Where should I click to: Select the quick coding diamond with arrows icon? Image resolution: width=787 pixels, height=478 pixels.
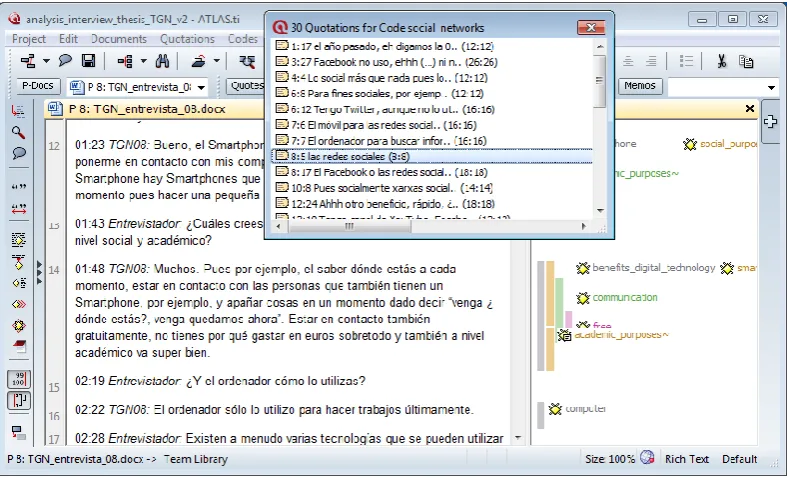tap(19, 304)
